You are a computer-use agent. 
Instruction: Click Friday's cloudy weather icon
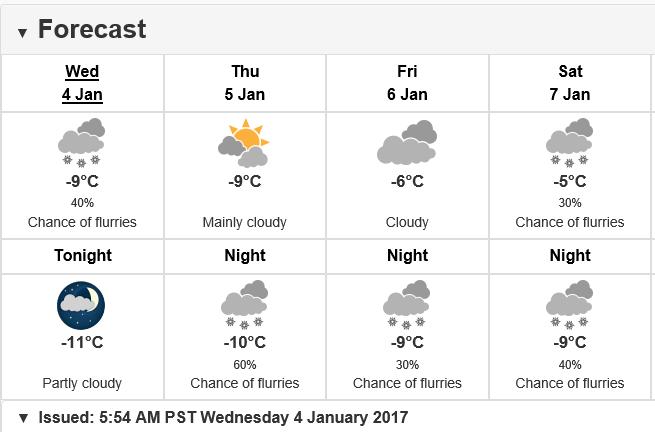tap(407, 143)
